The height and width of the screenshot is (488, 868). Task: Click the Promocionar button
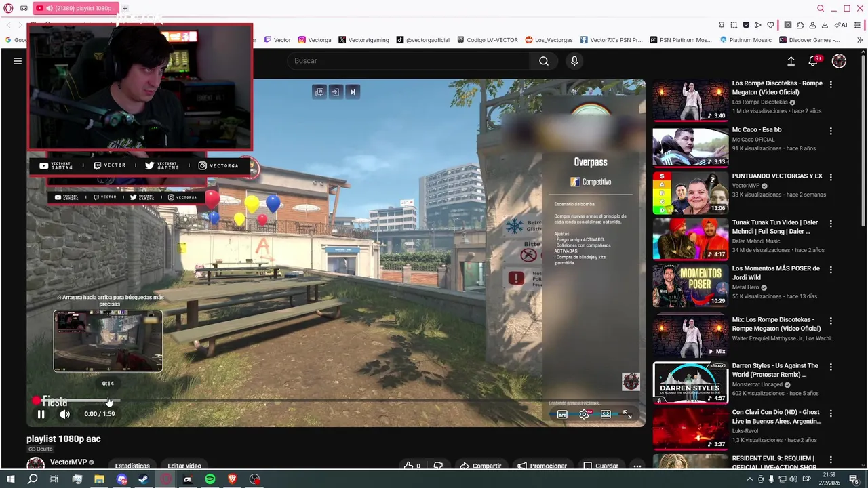coord(542,466)
